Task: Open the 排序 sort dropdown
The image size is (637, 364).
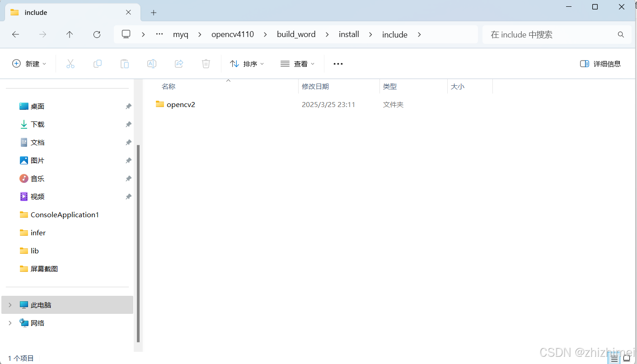Action: click(x=247, y=64)
